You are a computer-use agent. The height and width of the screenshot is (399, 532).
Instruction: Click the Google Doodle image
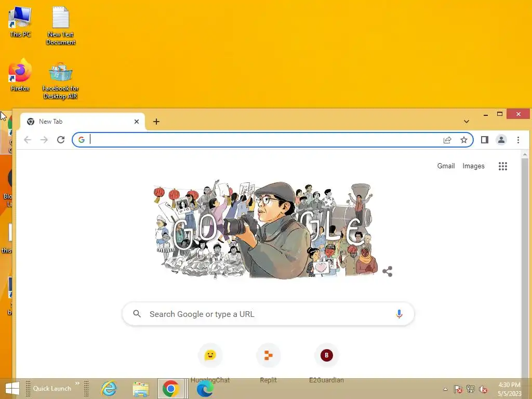(264, 230)
